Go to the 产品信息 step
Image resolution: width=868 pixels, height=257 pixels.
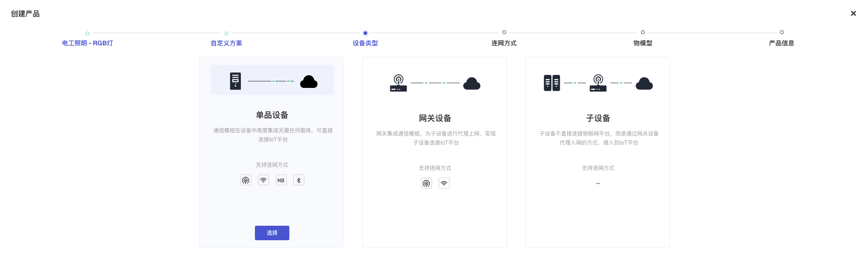782,43
